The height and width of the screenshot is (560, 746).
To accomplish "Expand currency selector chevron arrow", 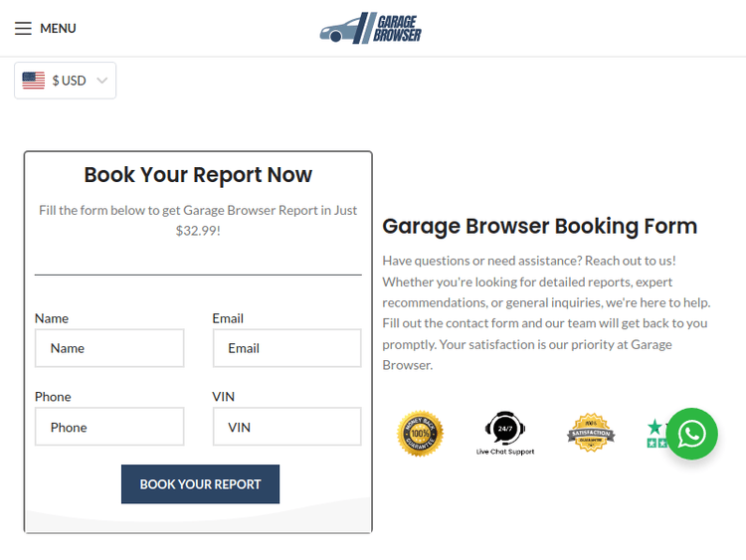I will (101, 81).
